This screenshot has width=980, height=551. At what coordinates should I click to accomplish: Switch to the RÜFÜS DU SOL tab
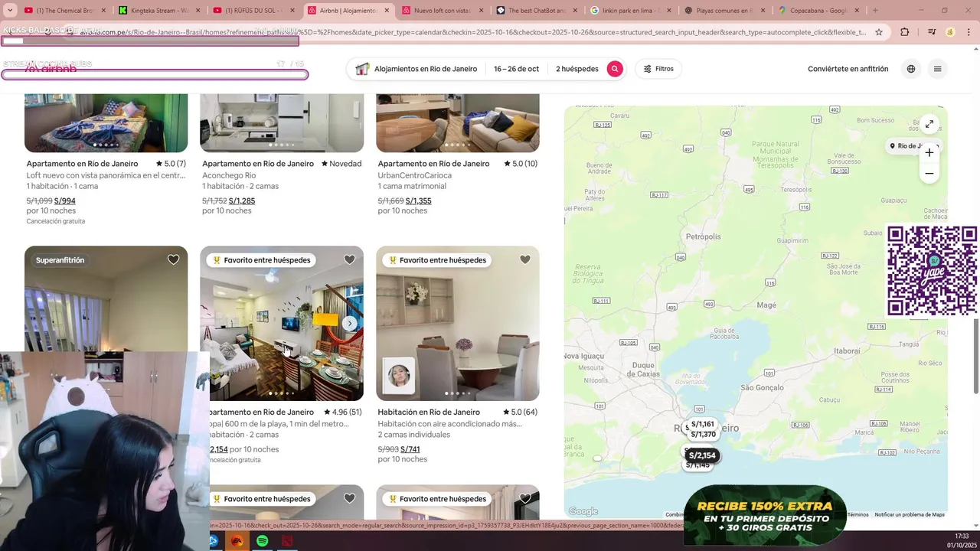click(253, 11)
